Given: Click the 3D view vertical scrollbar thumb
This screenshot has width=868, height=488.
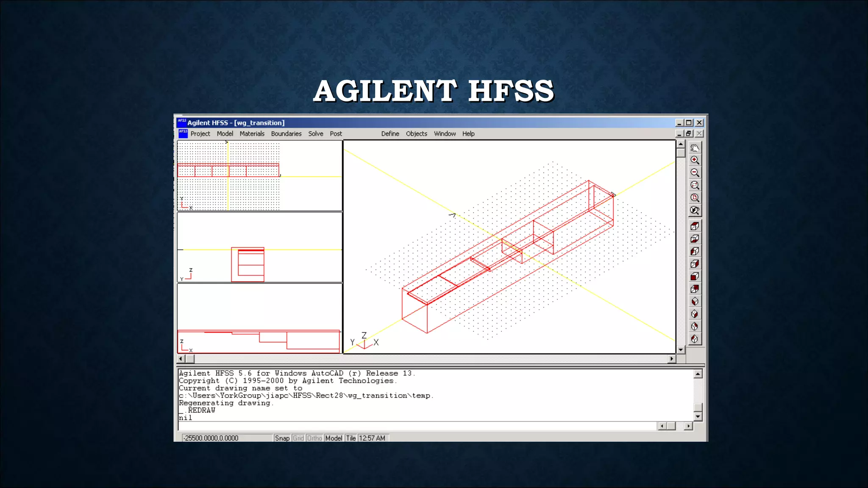Looking at the screenshot, I should (x=681, y=153).
